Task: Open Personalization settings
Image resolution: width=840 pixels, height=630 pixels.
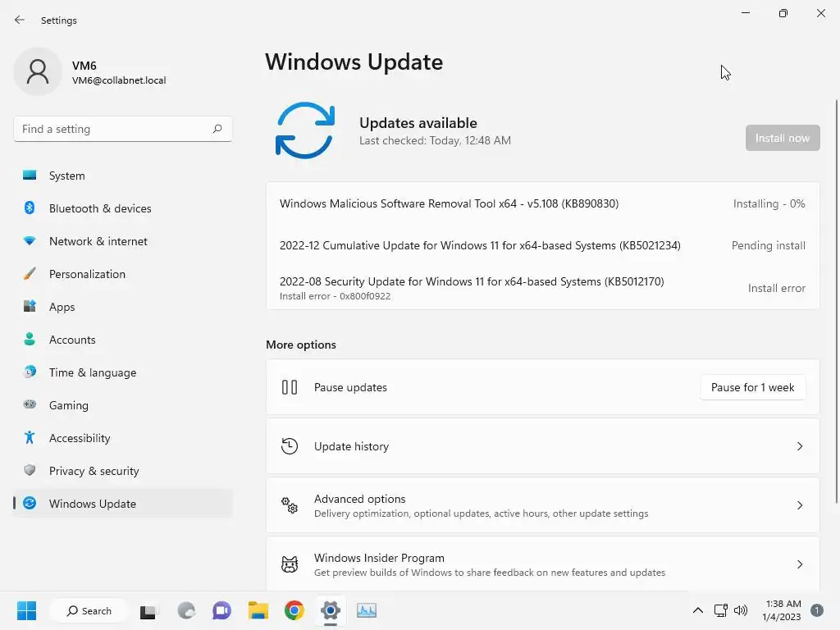Action: point(123,274)
